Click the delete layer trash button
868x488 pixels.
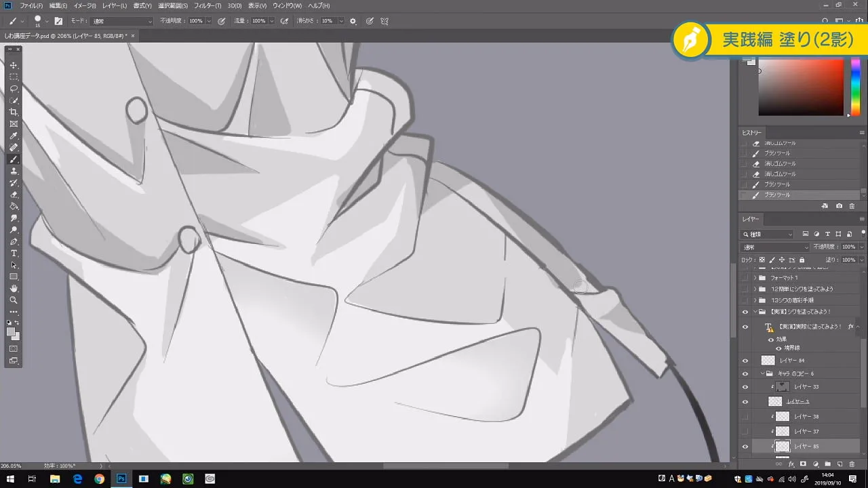[852, 464]
